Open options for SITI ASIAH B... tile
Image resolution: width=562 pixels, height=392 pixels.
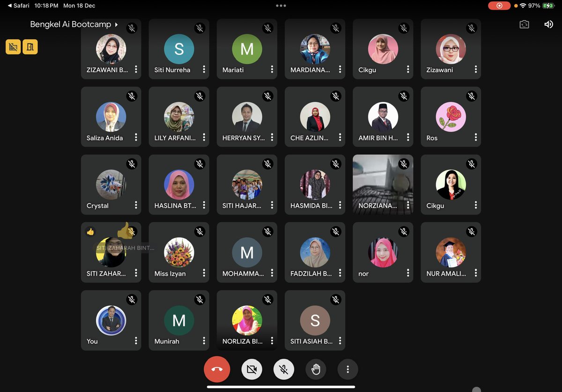click(340, 341)
